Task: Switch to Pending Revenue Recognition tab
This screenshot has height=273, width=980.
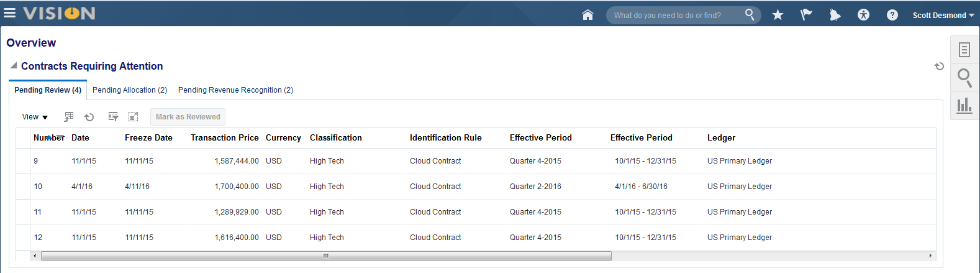Action: [x=235, y=90]
